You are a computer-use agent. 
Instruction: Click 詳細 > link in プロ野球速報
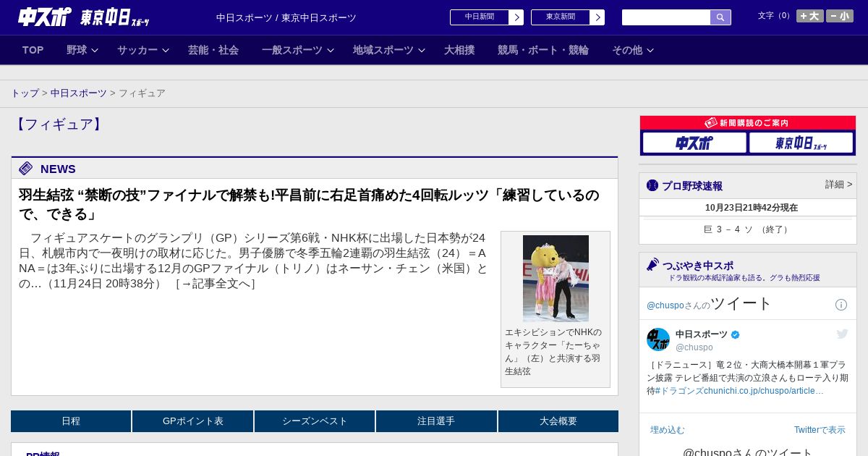(x=839, y=185)
